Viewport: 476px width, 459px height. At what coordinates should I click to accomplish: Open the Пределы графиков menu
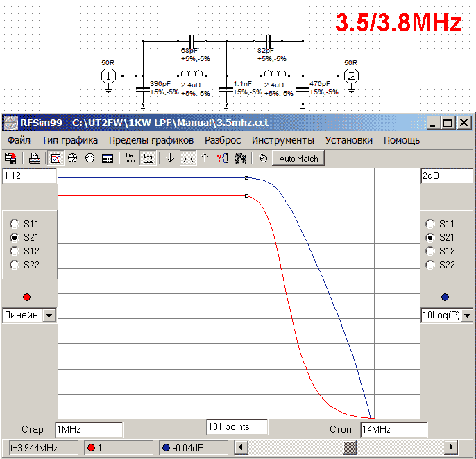tap(151, 140)
